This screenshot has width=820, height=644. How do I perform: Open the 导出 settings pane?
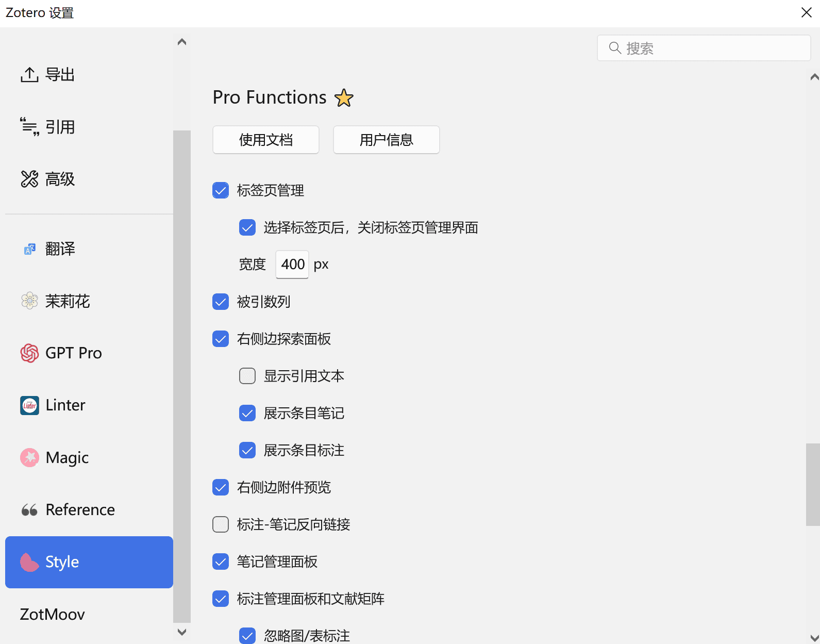pos(89,75)
